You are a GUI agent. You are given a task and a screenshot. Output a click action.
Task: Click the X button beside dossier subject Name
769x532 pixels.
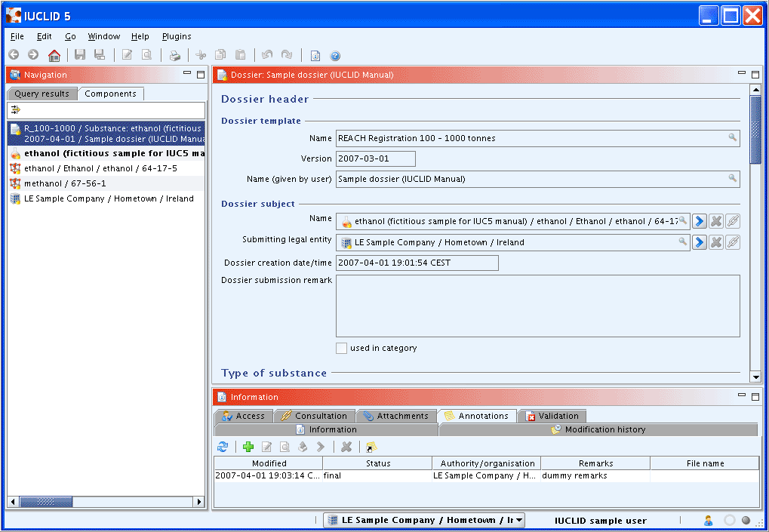(x=716, y=221)
